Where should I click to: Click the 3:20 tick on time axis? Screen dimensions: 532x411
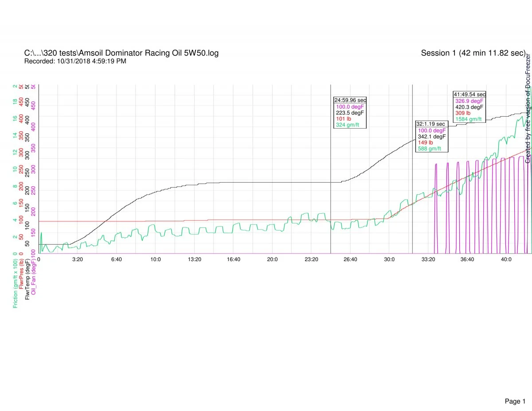point(78,259)
